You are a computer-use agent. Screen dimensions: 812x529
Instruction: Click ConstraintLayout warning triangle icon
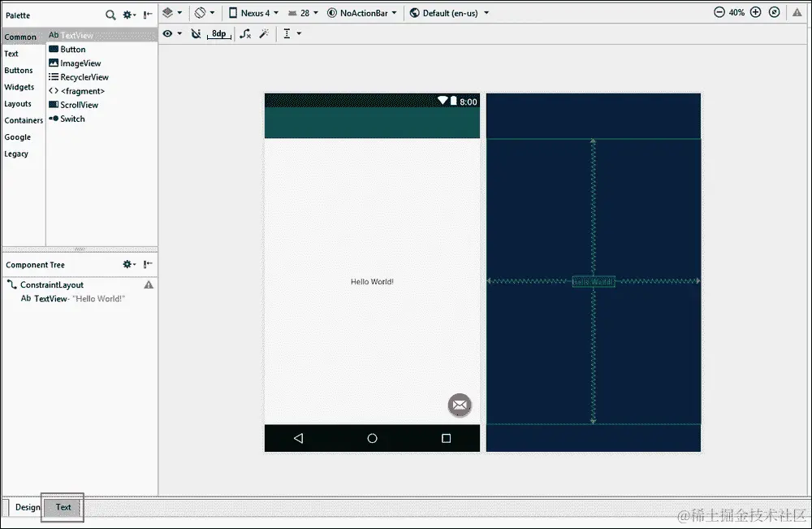click(x=149, y=285)
